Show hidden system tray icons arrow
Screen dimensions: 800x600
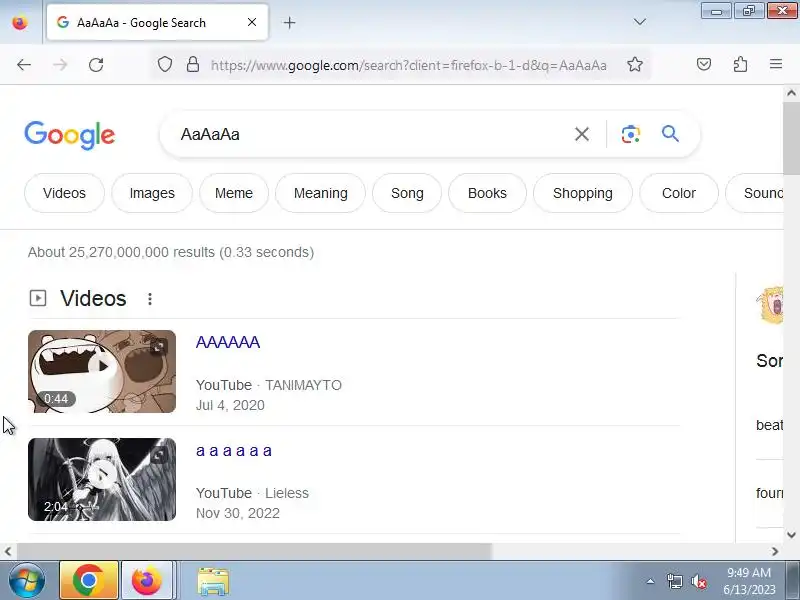[650, 581]
